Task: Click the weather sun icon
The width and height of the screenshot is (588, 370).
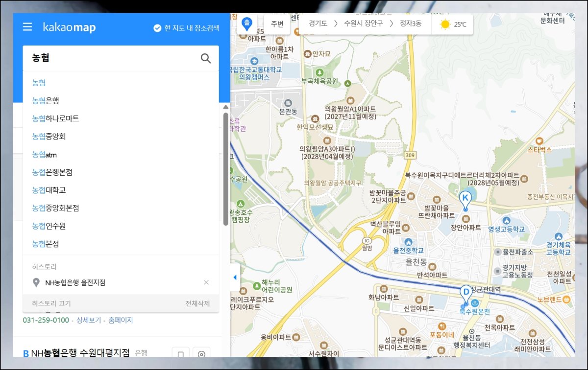Action: pyautogui.click(x=445, y=24)
